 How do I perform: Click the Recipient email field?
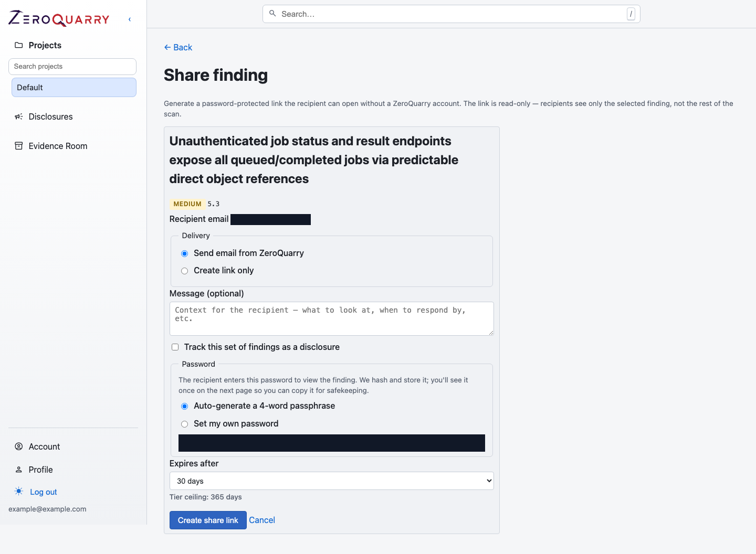point(271,219)
